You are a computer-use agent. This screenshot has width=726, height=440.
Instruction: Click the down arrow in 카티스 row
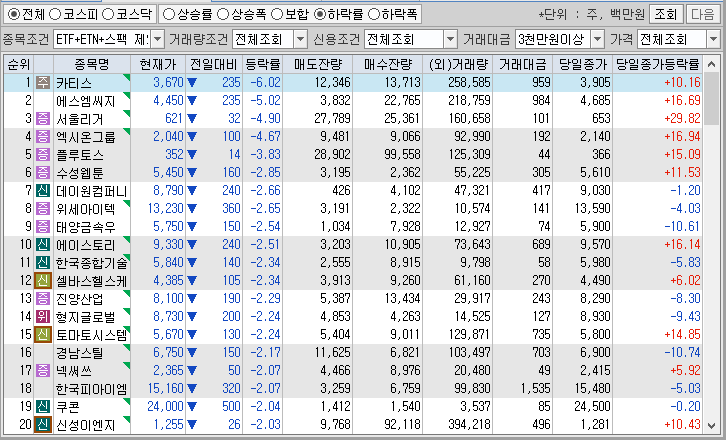tap(192, 83)
